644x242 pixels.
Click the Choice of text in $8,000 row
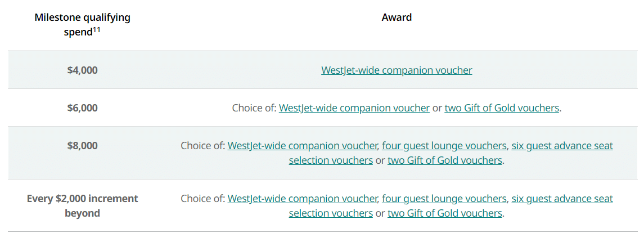202,146
